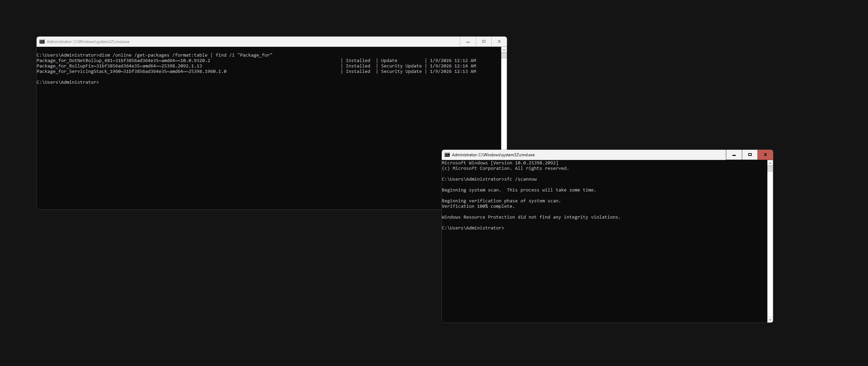Click the Package_for_RollupFix output line
Viewport: 868px width, 366px height.
[119, 66]
